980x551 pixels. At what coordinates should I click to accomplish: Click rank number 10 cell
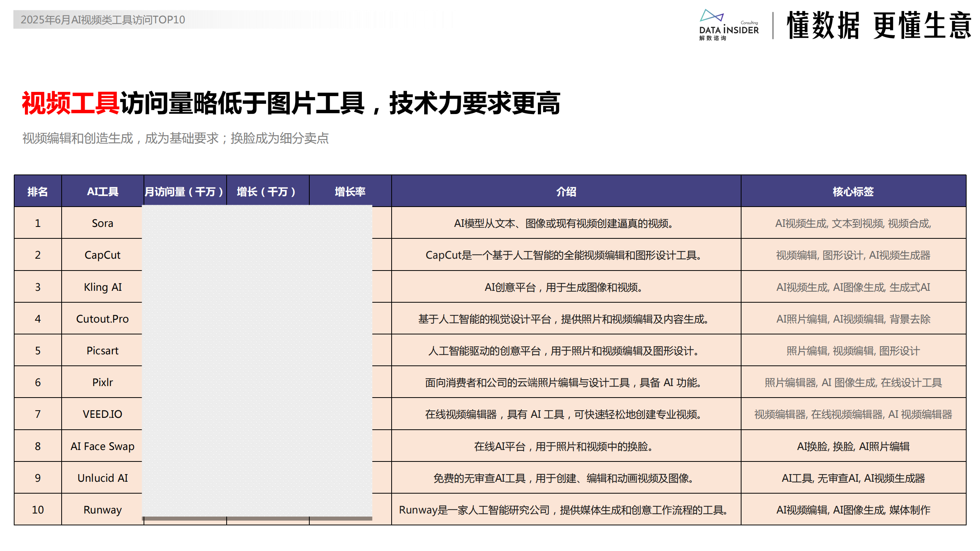pos(38,510)
